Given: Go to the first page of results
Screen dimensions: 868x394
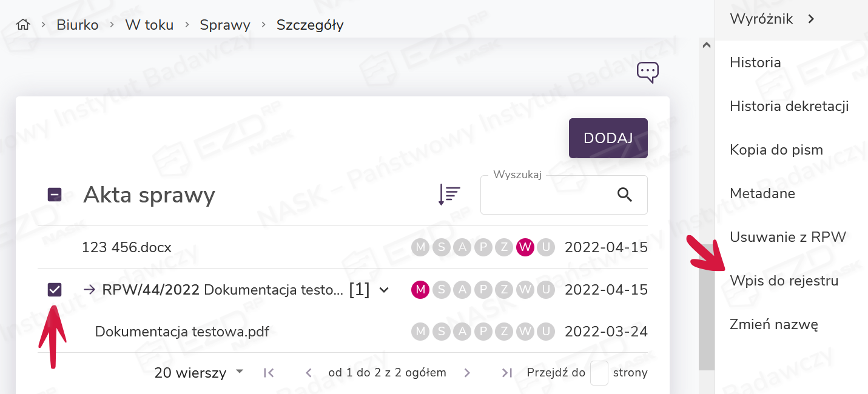Looking at the screenshot, I should click(269, 373).
